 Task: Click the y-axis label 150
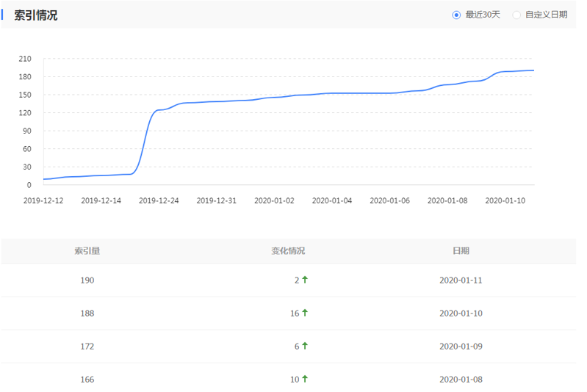point(25,95)
